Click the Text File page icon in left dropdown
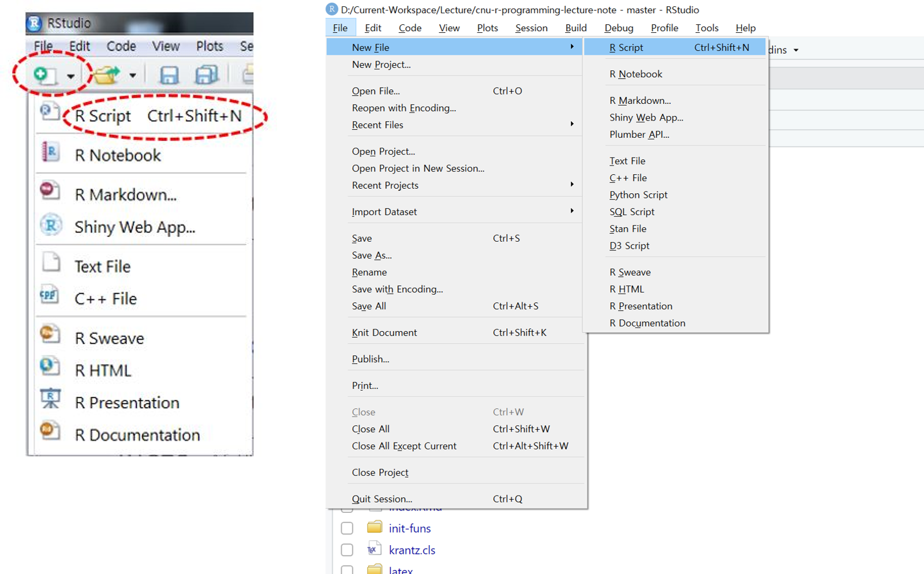Viewport: 924px width, 574px height. tap(51, 262)
